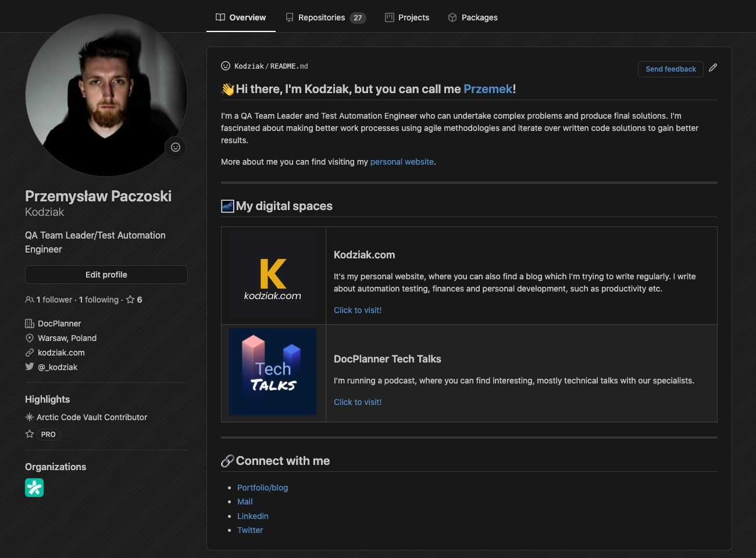Screen dimensions: 756x558
Task: Click the profile avatar photo
Action: [x=106, y=95]
